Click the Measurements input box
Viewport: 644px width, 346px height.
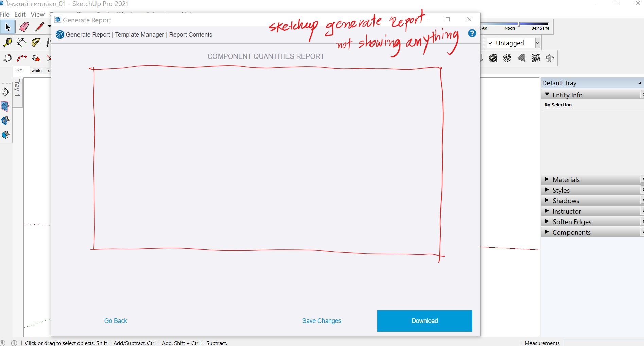click(603, 343)
